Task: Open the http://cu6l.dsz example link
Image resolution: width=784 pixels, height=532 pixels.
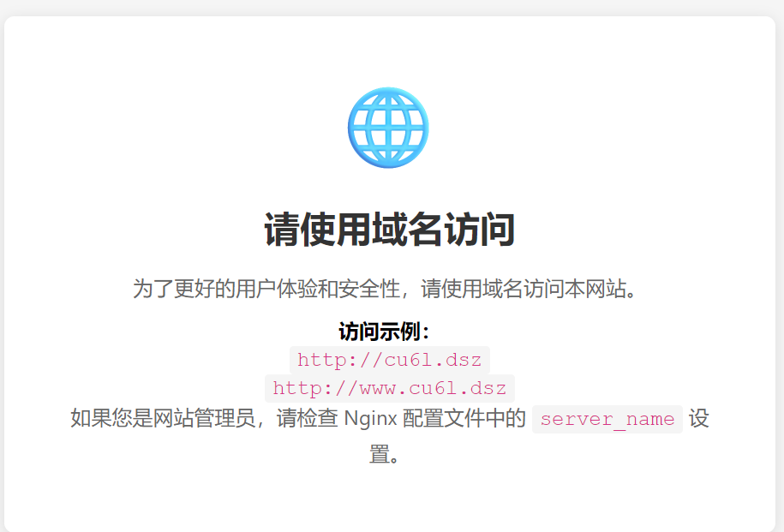Action: pos(390,360)
